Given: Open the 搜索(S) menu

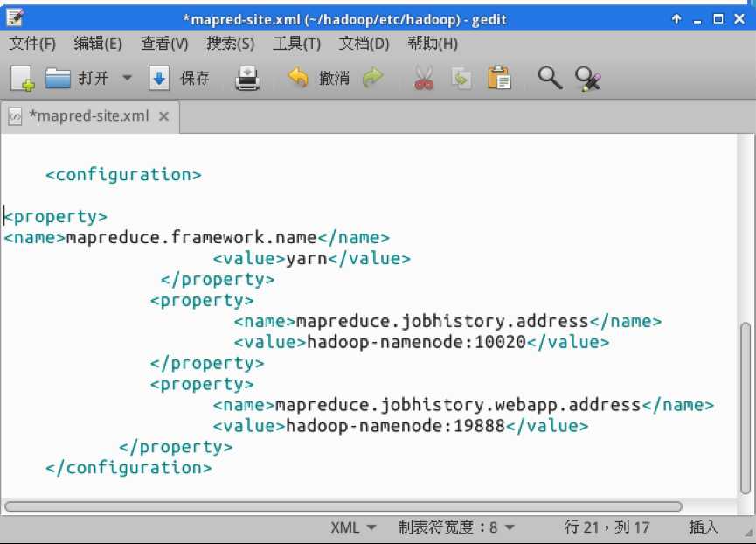Looking at the screenshot, I should coord(231,44).
